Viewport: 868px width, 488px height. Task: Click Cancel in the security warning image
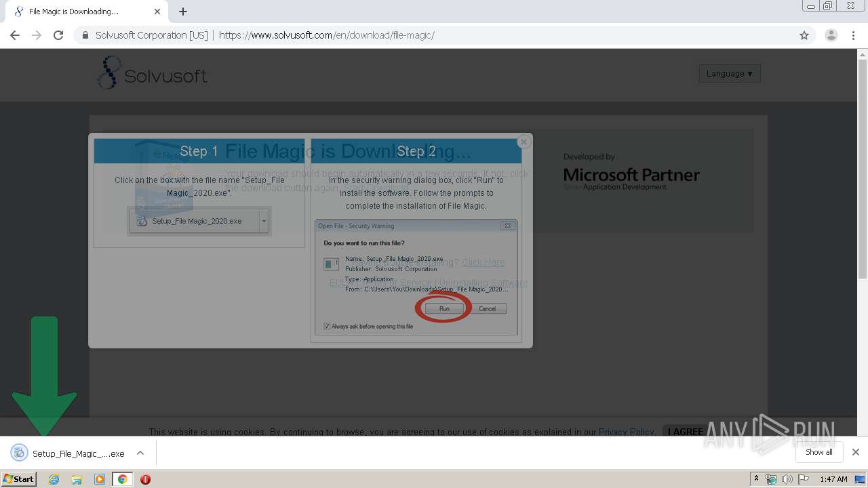(487, 308)
